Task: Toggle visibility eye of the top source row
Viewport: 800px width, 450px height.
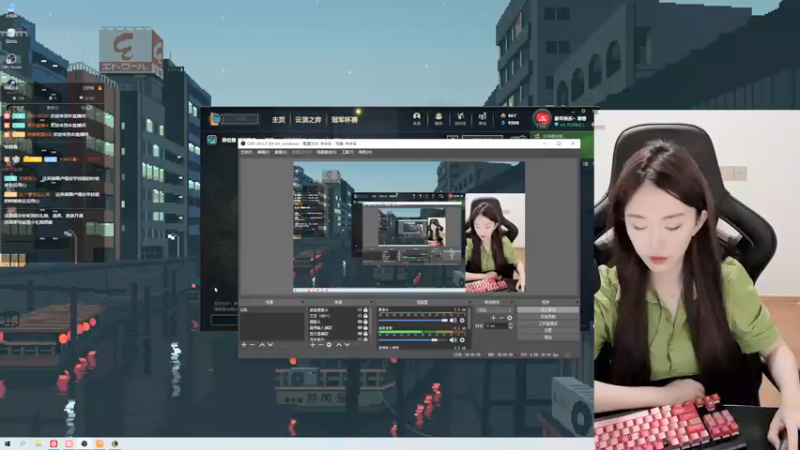Action: pyautogui.click(x=360, y=310)
